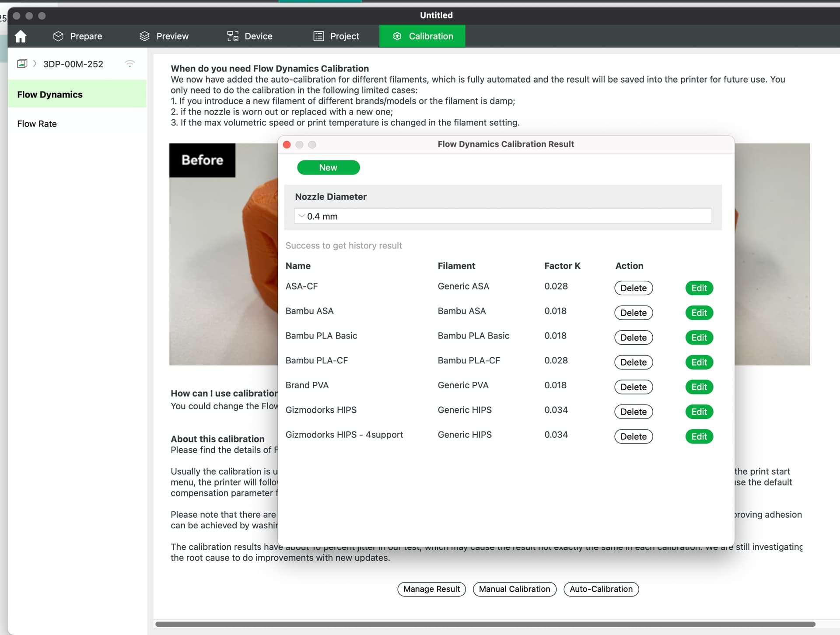Click 'Success to get history result' status text

(x=343, y=245)
